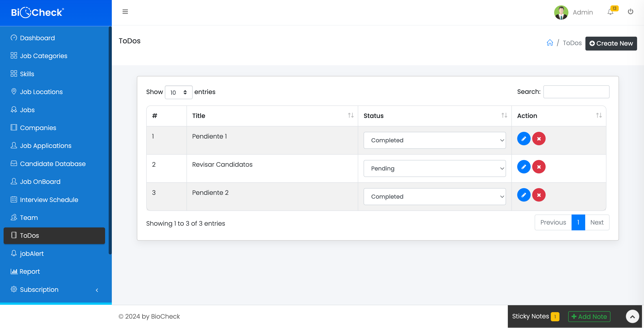
Task: Sort table by Title column
Action: (x=272, y=116)
